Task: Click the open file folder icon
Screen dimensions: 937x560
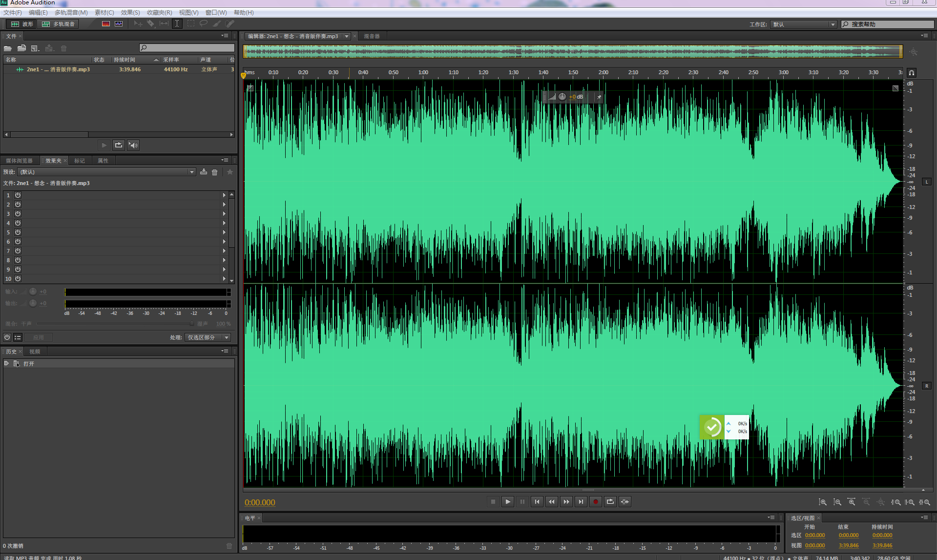Action: coord(8,48)
